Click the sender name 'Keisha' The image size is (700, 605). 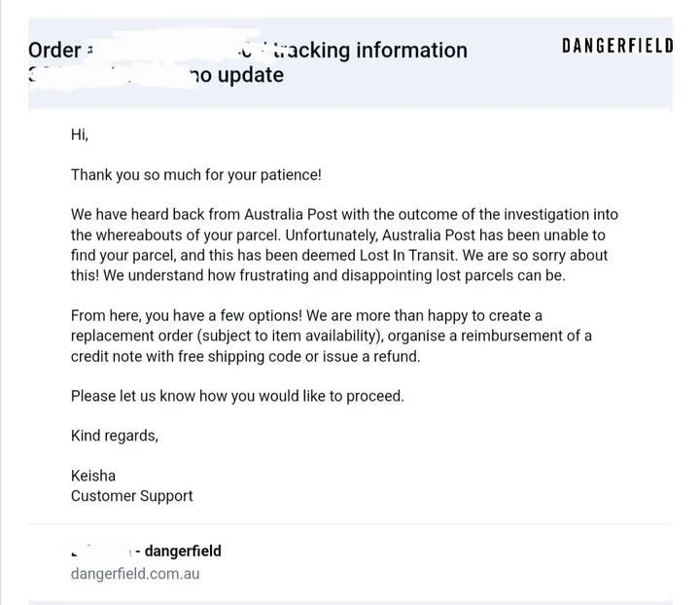93,477
